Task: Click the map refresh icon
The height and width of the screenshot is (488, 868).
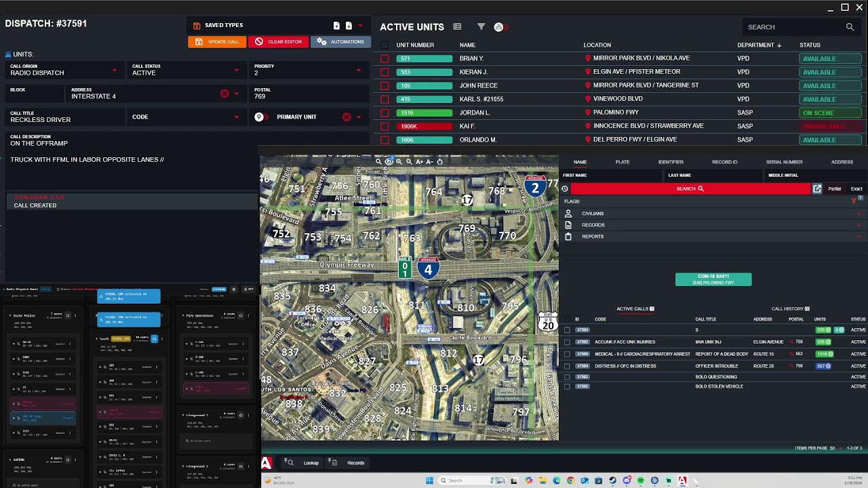Action: coord(440,161)
